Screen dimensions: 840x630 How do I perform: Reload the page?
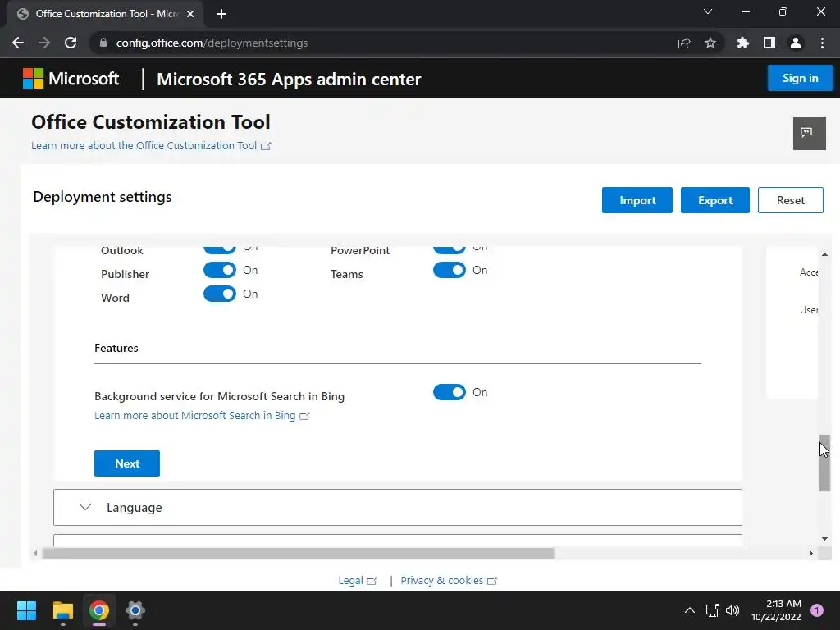[x=71, y=43]
